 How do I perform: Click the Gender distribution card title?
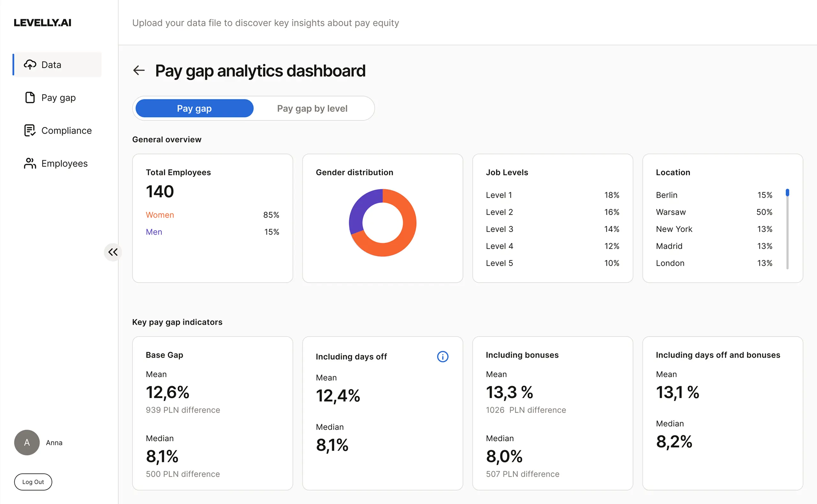pyautogui.click(x=355, y=172)
